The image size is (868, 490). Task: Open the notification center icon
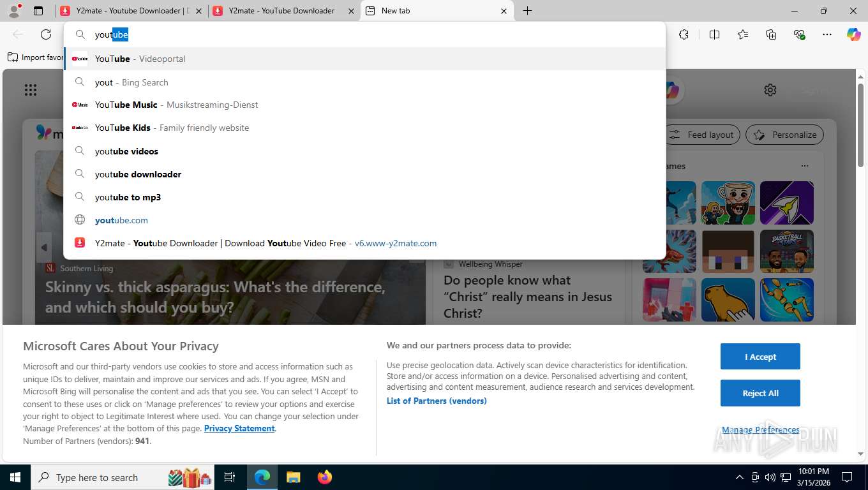[847, 477]
